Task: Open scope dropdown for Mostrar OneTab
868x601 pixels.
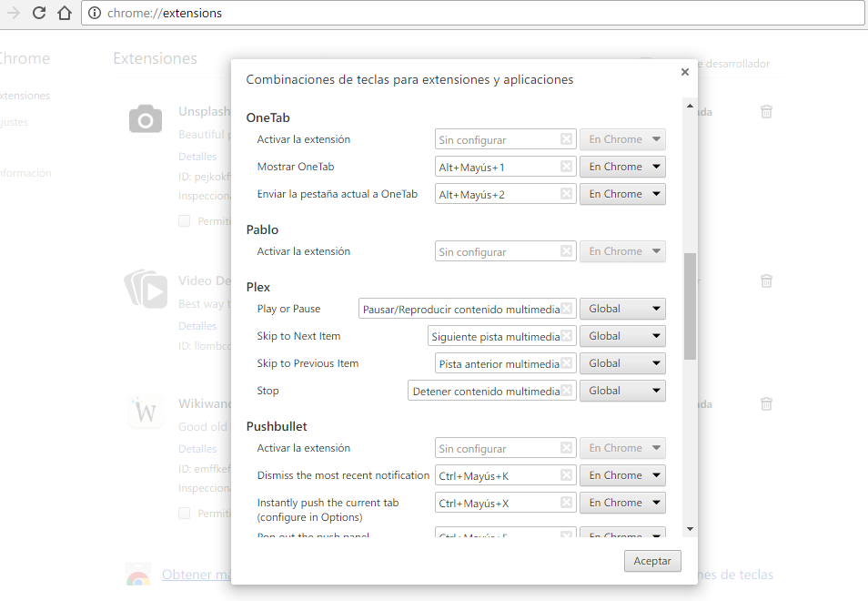Action: (622, 167)
